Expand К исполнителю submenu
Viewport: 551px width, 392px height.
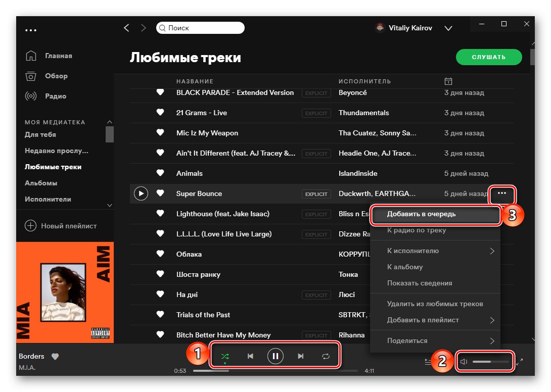435,251
